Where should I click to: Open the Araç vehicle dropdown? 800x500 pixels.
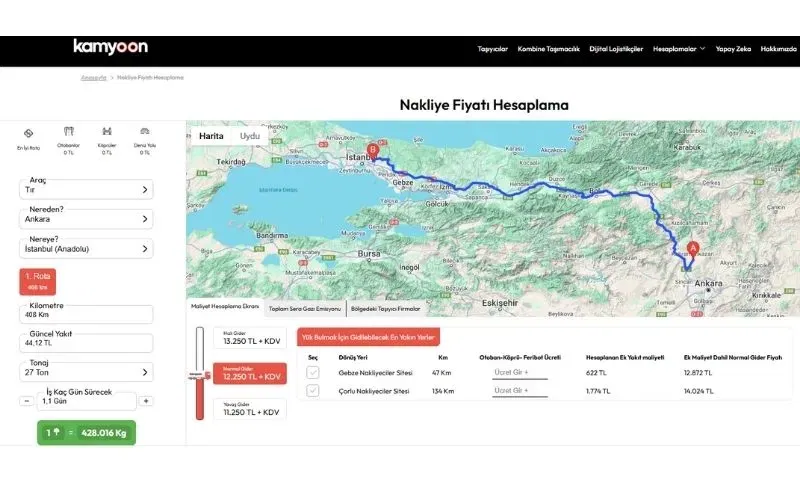click(85, 189)
